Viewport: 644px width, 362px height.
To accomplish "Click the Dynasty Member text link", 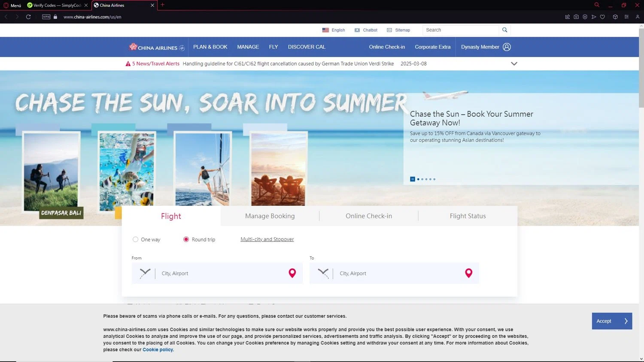I will 480,47.
